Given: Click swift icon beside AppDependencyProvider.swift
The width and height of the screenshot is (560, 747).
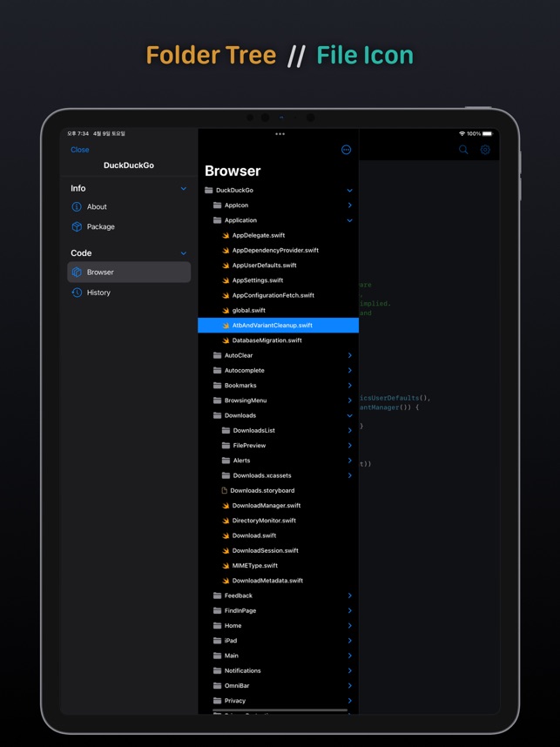Looking at the screenshot, I should click(226, 250).
